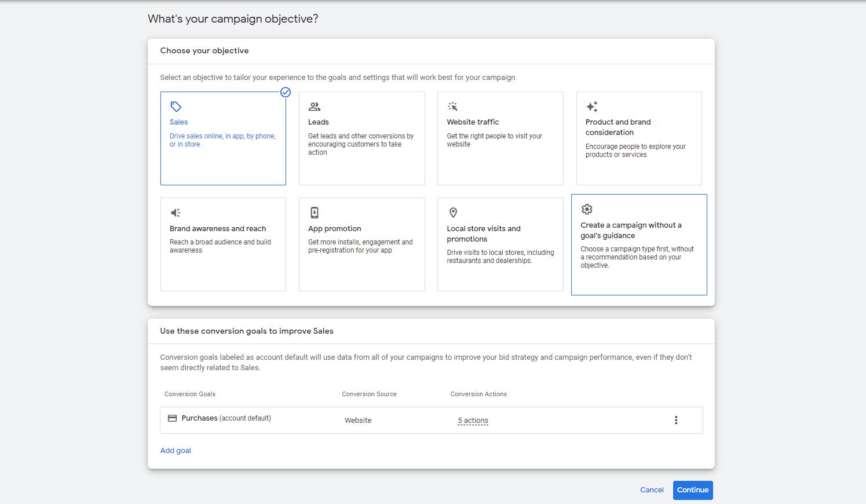Add a new conversion goal
The image size is (866, 504).
[176, 450]
